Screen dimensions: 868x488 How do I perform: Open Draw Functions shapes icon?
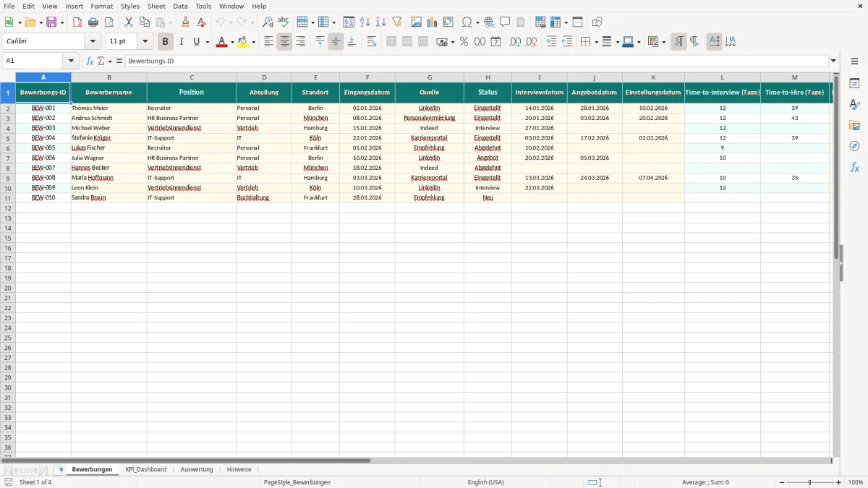pos(597,22)
